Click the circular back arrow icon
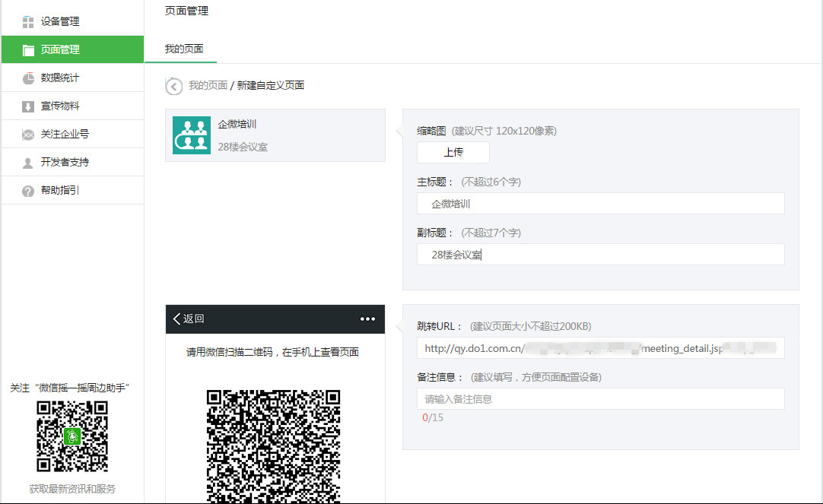The height and width of the screenshot is (504, 823). coord(173,86)
